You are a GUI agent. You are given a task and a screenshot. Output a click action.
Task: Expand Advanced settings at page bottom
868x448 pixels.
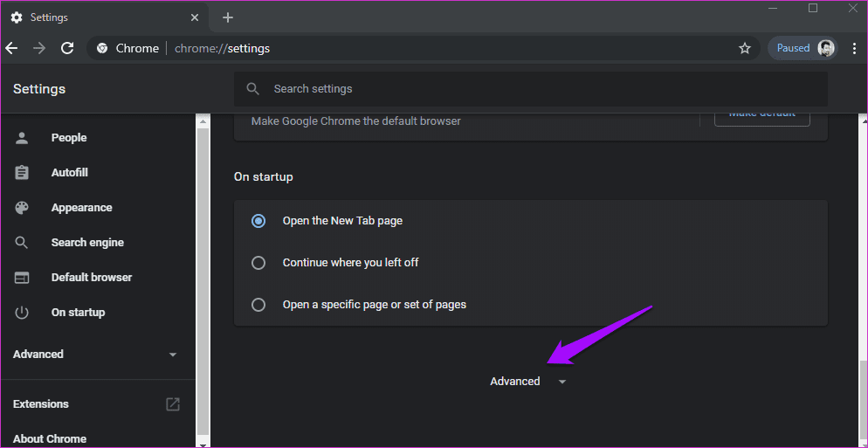528,382
